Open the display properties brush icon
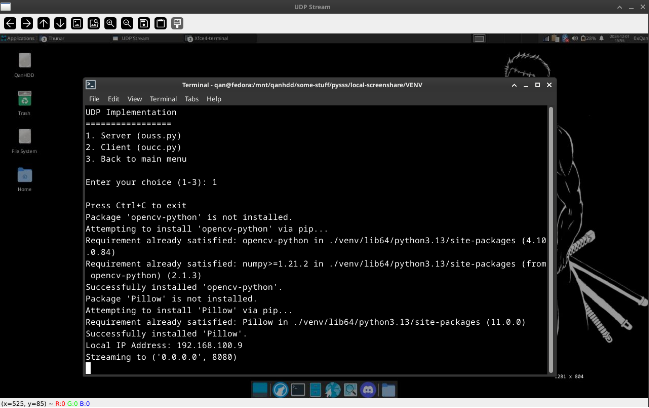The image size is (649, 408). coord(177,23)
